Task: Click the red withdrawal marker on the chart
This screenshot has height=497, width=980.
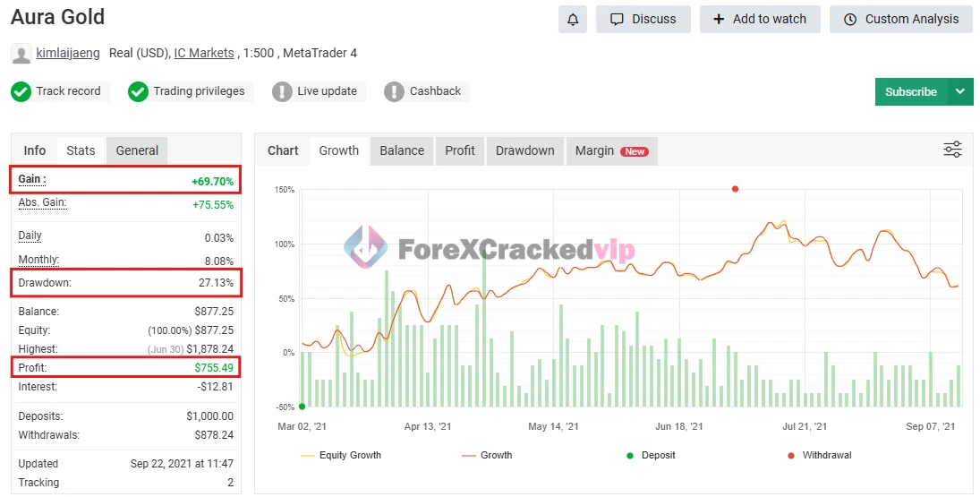Action: (x=735, y=189)
